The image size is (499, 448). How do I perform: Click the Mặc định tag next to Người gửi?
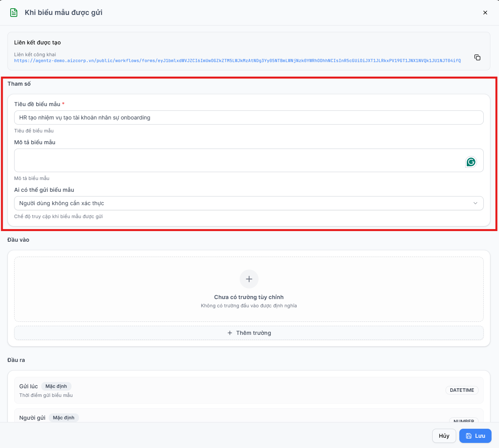point(64,418)
